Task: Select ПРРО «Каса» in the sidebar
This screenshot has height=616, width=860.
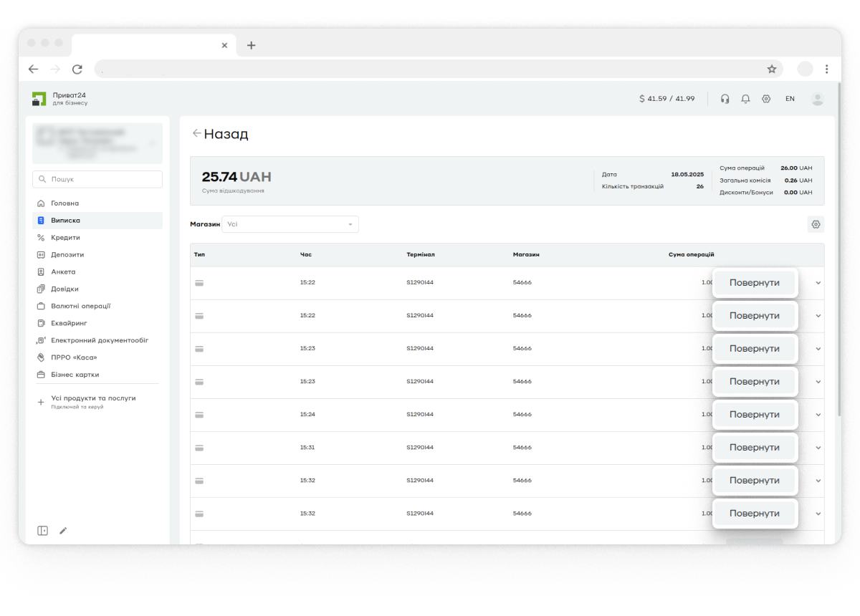Action: (x=73, y=357)
